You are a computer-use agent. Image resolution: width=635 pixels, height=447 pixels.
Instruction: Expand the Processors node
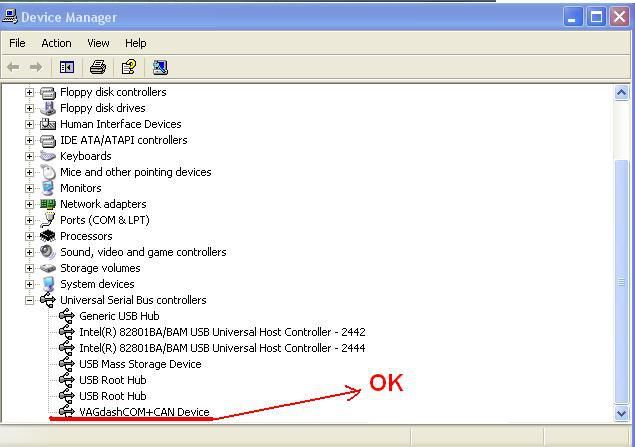29,236
